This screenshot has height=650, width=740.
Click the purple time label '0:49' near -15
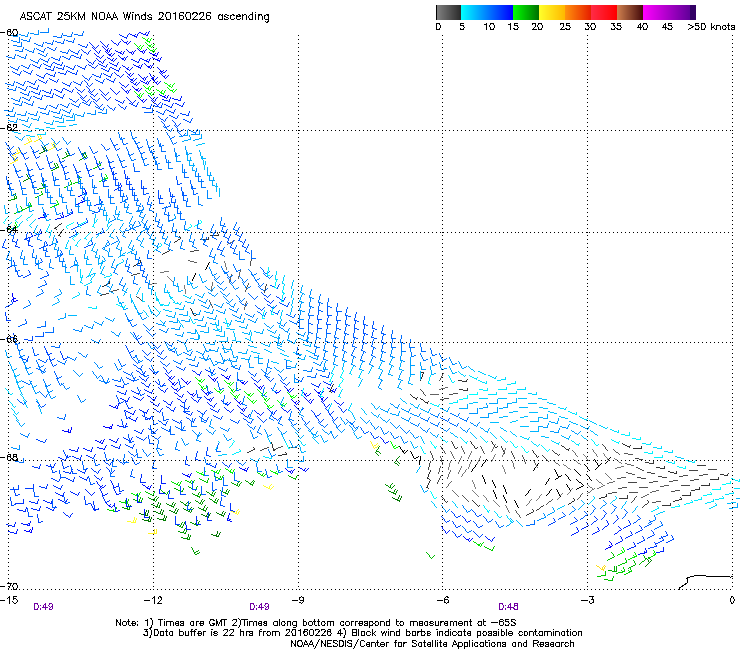click(x=43, y=607)
